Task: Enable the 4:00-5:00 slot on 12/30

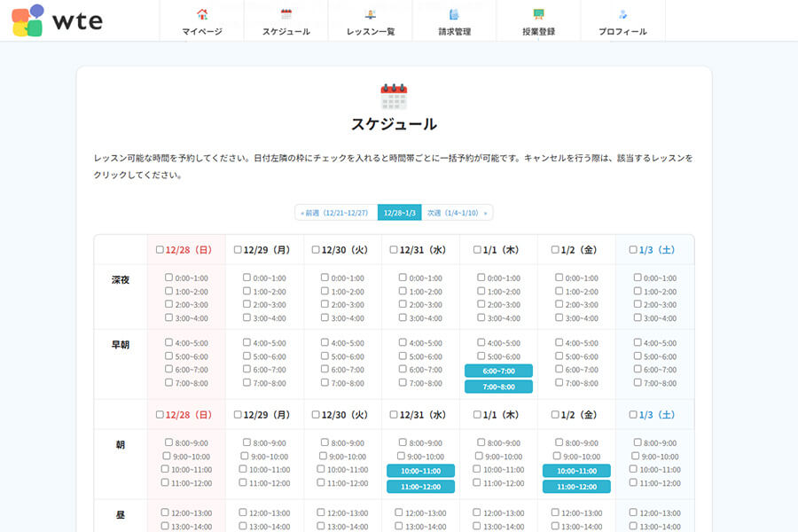Action: 325,342
